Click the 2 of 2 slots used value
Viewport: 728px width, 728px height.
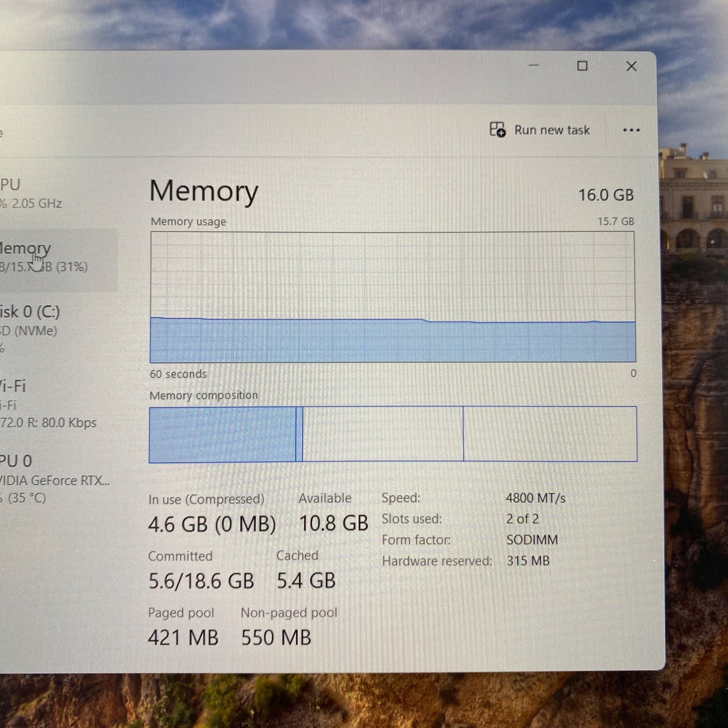click(x=522, y=519)
